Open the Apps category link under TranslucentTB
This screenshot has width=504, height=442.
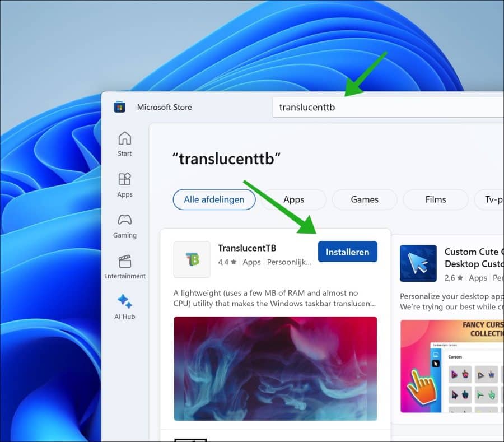pos(251,262)
